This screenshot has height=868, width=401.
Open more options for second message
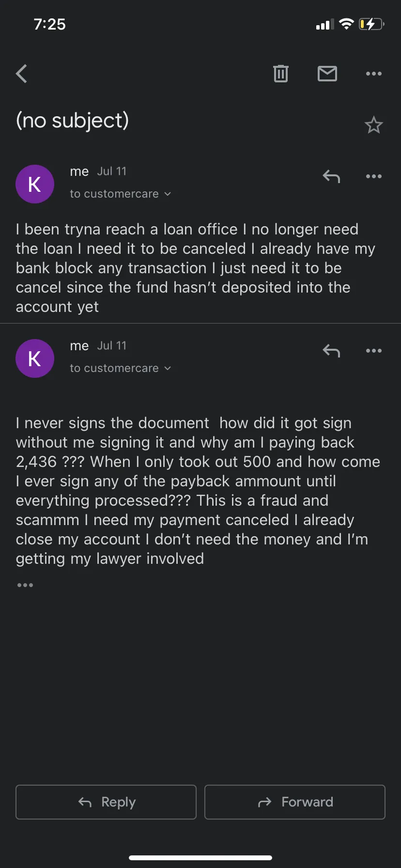[x=374, y=351]
